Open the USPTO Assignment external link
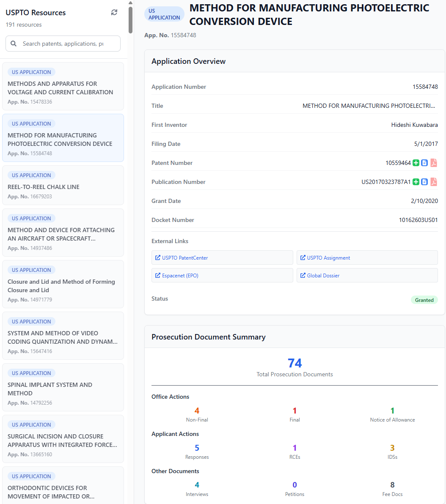This screenshot has height=504, width=446. coord(367,257)
